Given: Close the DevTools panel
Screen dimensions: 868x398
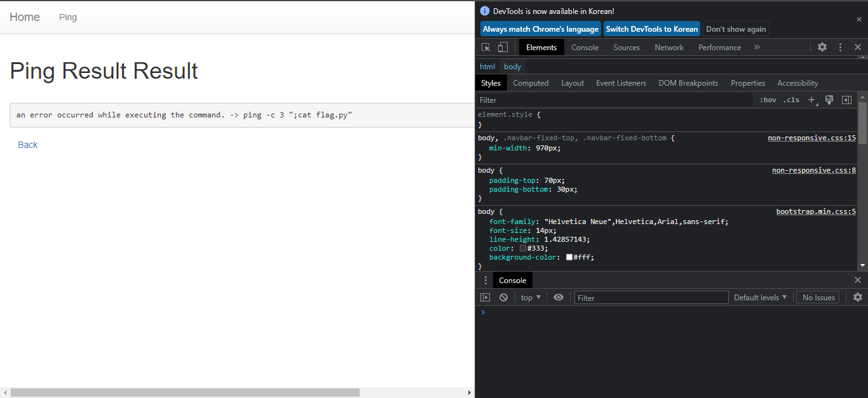Looking at the screenshot, I should (858, 47).
